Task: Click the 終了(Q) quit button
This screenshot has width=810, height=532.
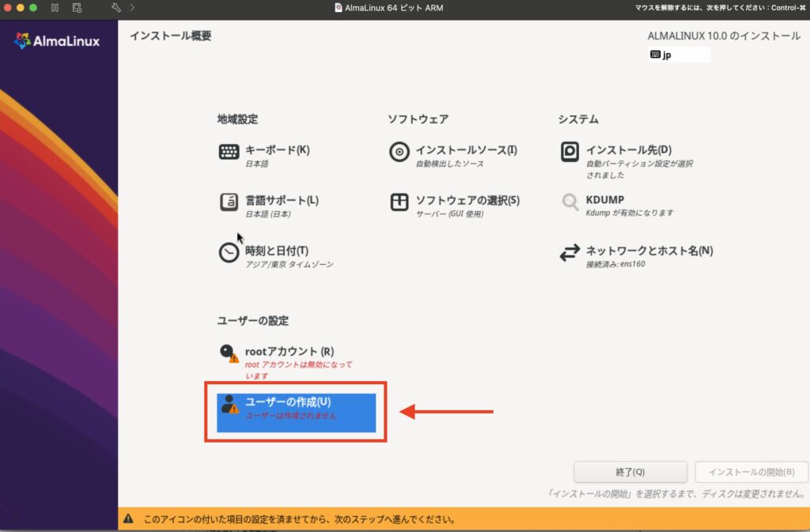Action: point(630,472)
